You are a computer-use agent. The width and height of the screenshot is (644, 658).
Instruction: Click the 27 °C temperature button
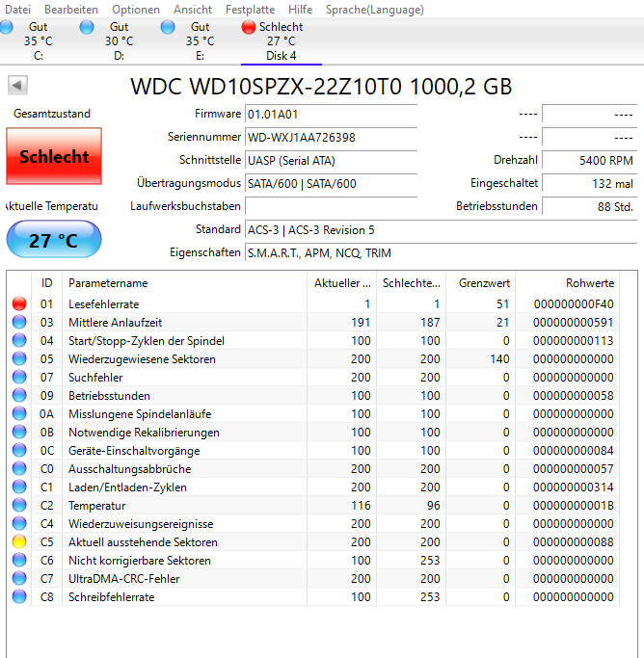(x=54, y=240)
